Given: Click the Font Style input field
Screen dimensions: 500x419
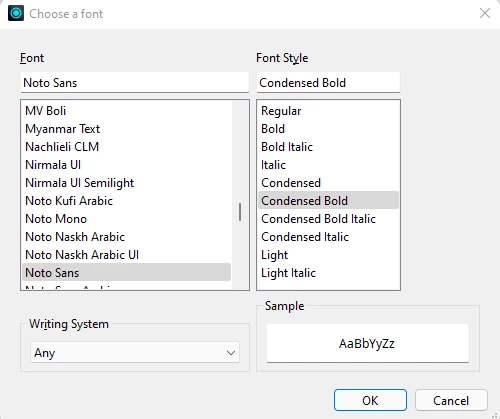Looking at the screenshot, I should 328,82.
